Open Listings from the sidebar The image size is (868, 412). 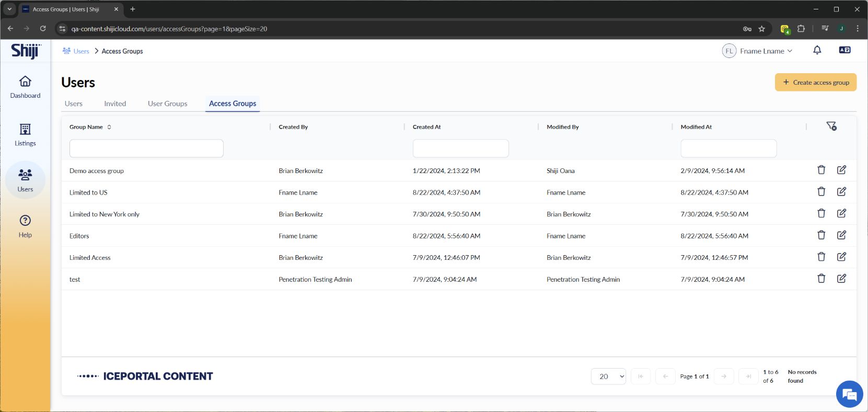click(25, 135)
